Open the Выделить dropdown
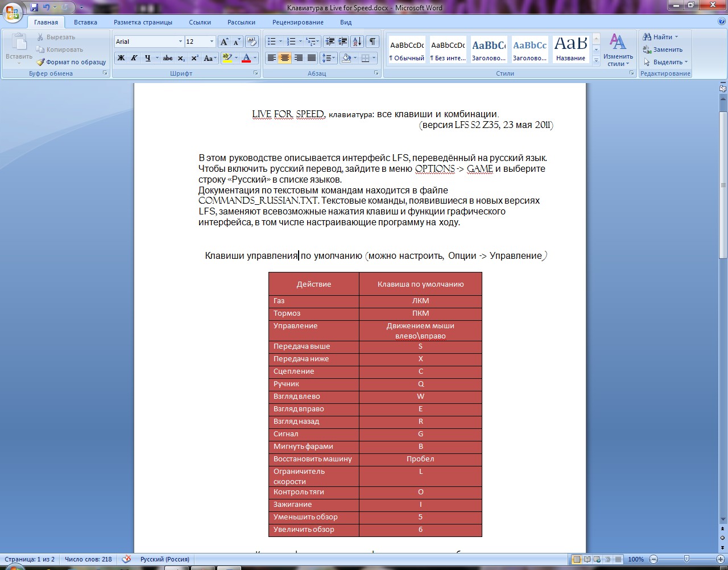Image resolution: width=728 pixels, height=570 pixels. point(665,62)
